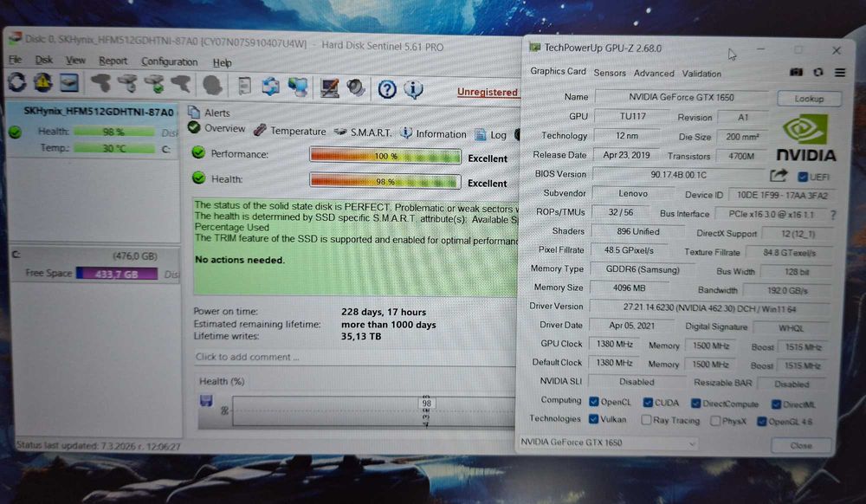The image size is (866, 504).
Task: Click the yellow warning triangle toolbar icon
Action: pos(43,82)
